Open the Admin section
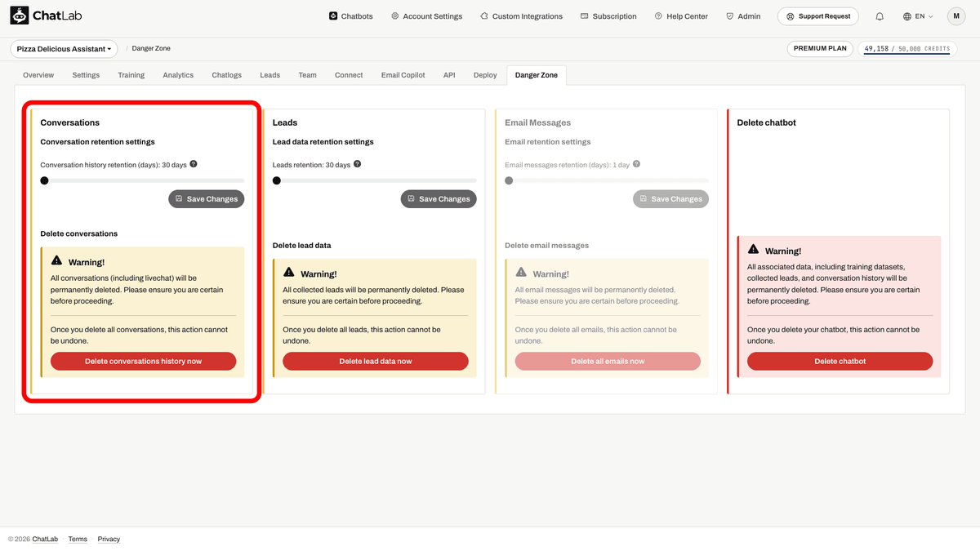Screen dimensions: 980x551 pos(743,16)
